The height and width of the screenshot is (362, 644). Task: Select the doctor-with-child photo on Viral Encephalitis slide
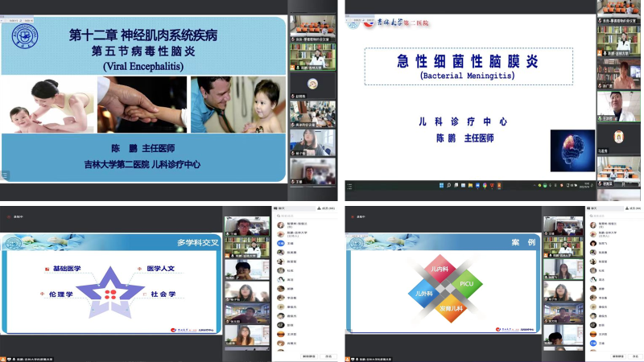pyautogui.click(x=237, y=105)
